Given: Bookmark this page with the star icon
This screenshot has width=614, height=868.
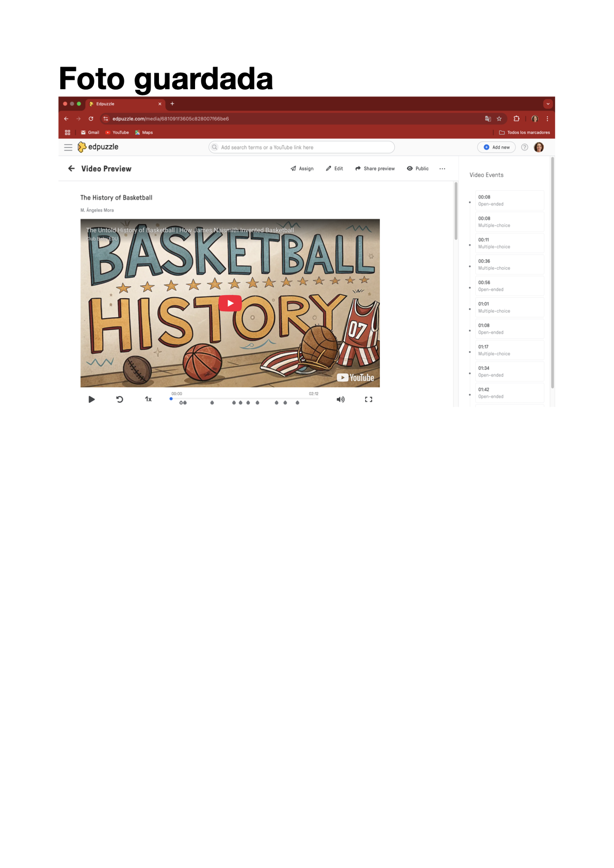Looking at the screenshot, I should tap(499, 119).
